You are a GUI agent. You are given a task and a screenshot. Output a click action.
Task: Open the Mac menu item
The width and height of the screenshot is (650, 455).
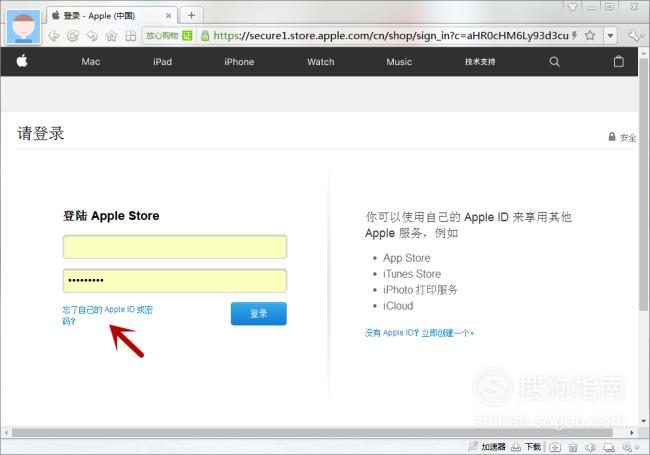coord(90,62)
